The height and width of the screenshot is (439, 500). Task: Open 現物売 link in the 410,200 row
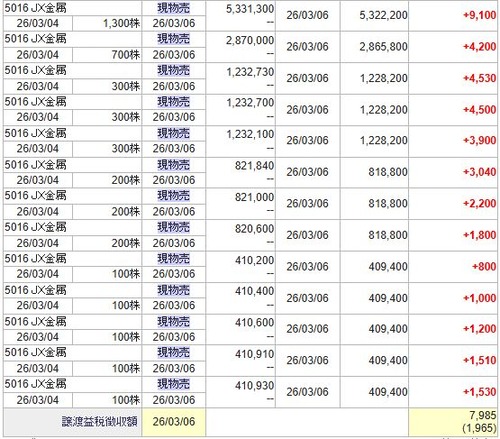174,259
